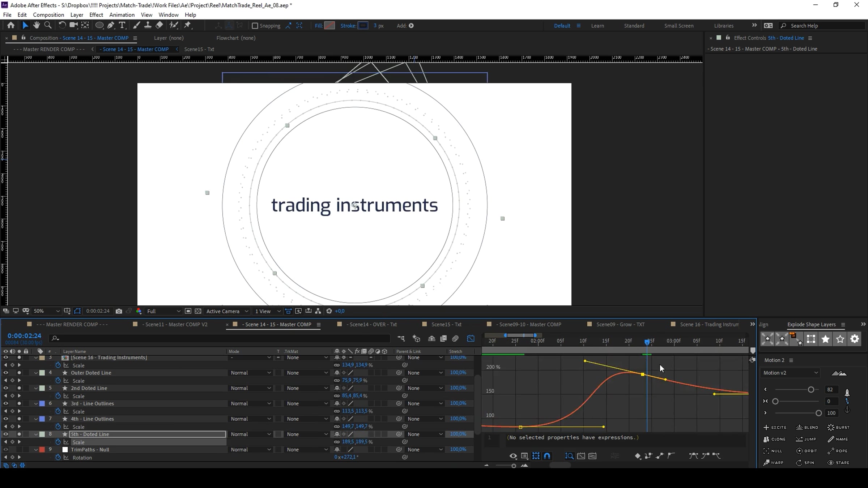
Task: Select the Pen tool
Action: coord(111,25)
